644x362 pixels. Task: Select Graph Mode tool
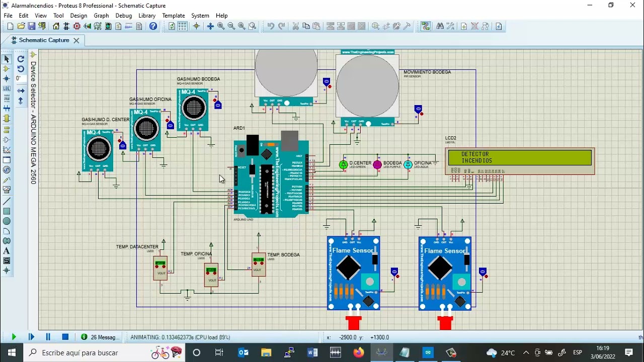click(7, 150)
